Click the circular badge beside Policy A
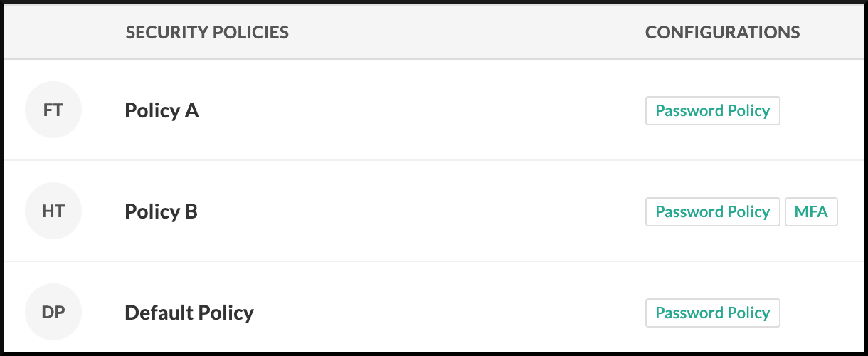868x356 pixels. pos(53,110)
